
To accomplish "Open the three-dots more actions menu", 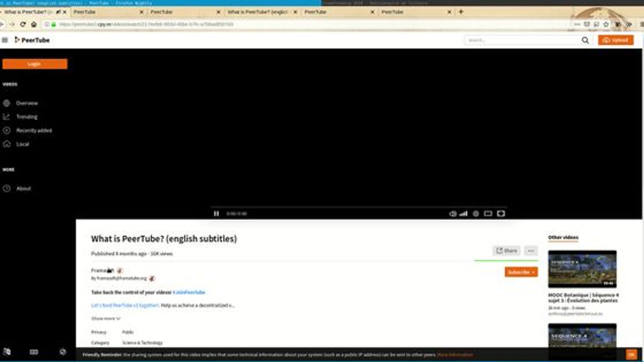I will click(x=531, y=251).
